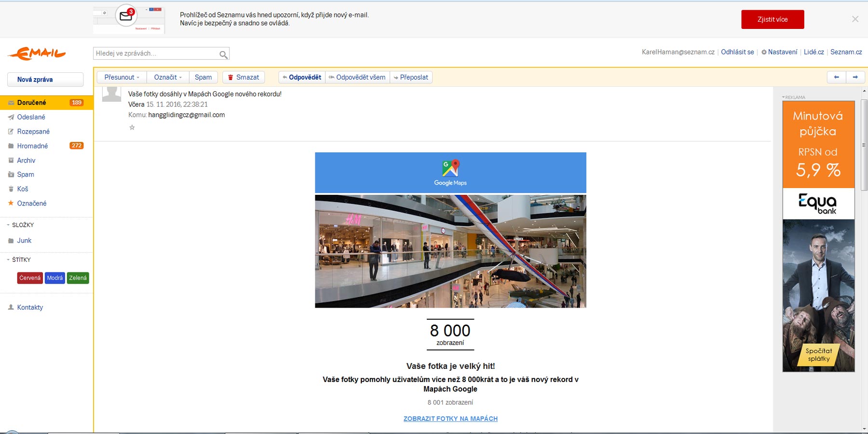The image size is (868, 434).
Task: Star this message with the star icon
Action: pyautogui.click(x=132, y=127)
